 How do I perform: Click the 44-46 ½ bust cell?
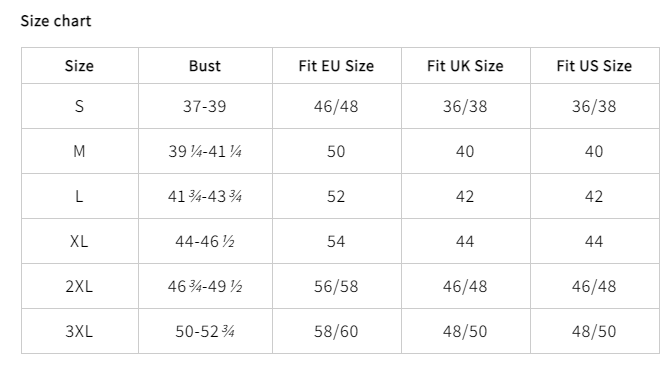[205, 241]
